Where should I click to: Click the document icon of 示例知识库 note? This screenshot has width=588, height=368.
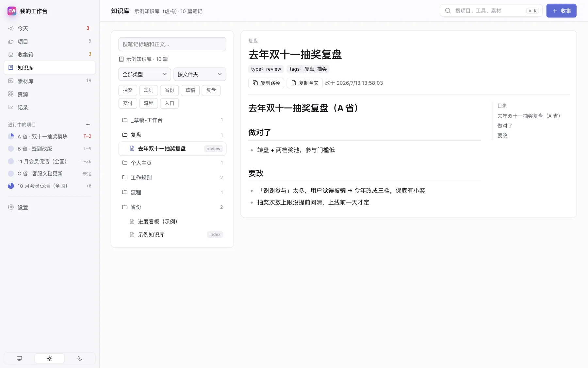pos(132,235)
